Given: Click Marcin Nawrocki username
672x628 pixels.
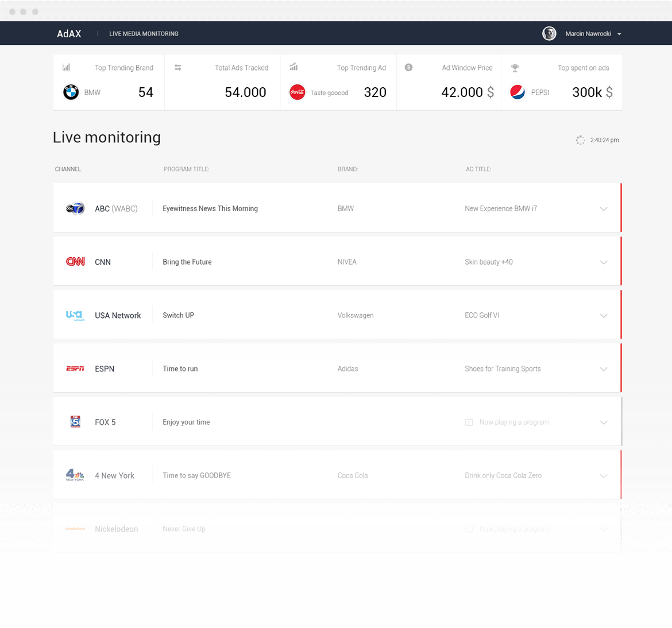Looking at the screenshot, I should pyautogui.click(x=588, y=33).
